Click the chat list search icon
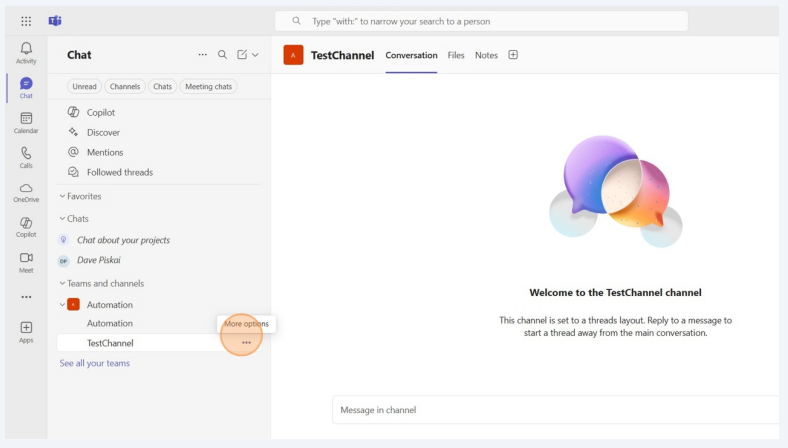 tap(222, 55)
